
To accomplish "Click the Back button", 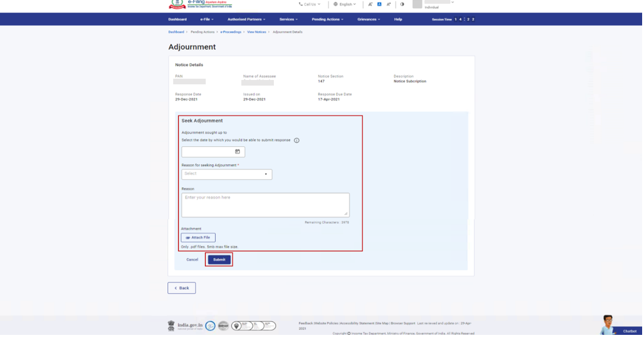I will click(182, 289).
